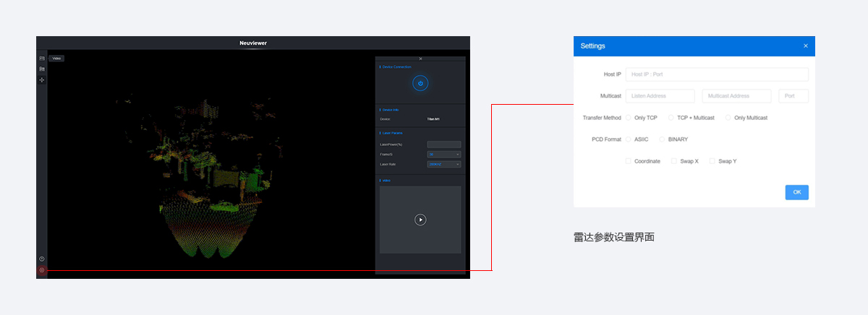Click the Neuviewer title text

click(253, 43)
